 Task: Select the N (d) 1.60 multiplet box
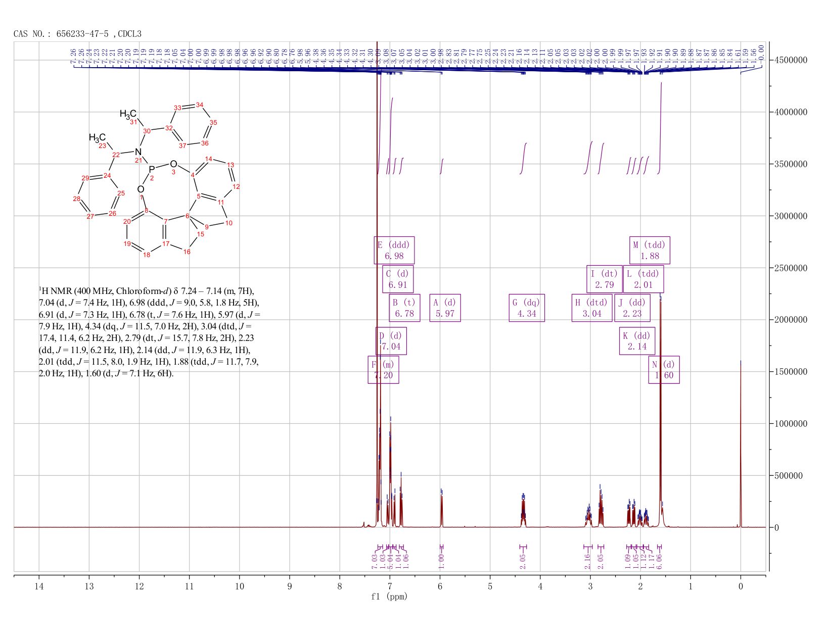(664, 370)
